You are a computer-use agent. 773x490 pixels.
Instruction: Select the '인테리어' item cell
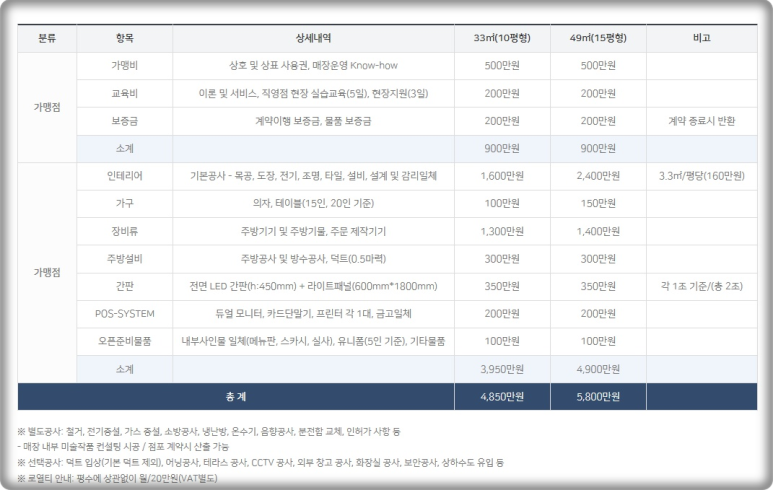pos(125,176)
